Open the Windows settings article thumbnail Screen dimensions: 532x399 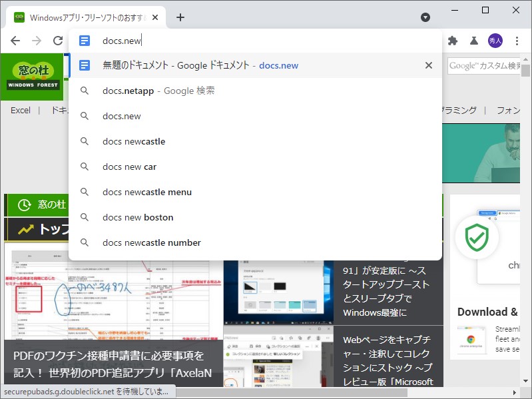pyautogui.click(x=278, y=292)
